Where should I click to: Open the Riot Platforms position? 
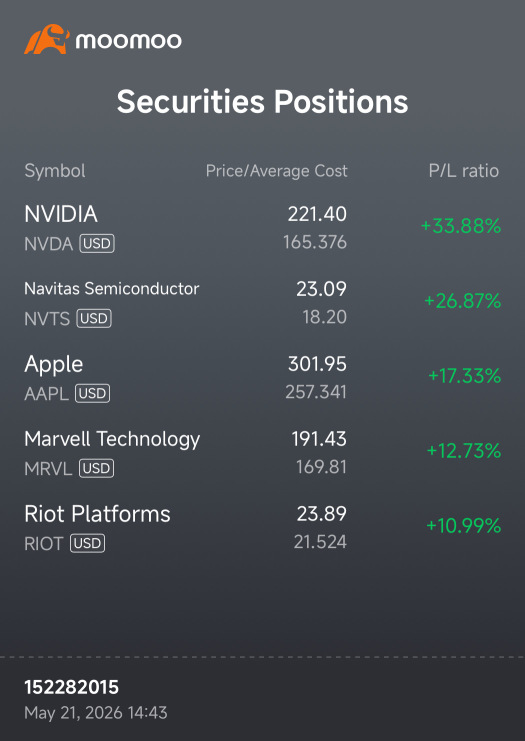262,527
